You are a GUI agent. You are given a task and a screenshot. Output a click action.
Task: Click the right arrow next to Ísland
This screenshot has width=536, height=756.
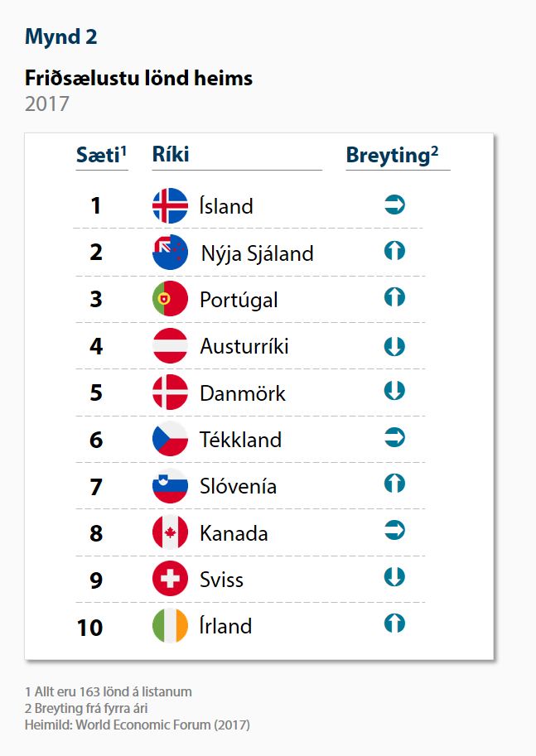coord(394,205)
